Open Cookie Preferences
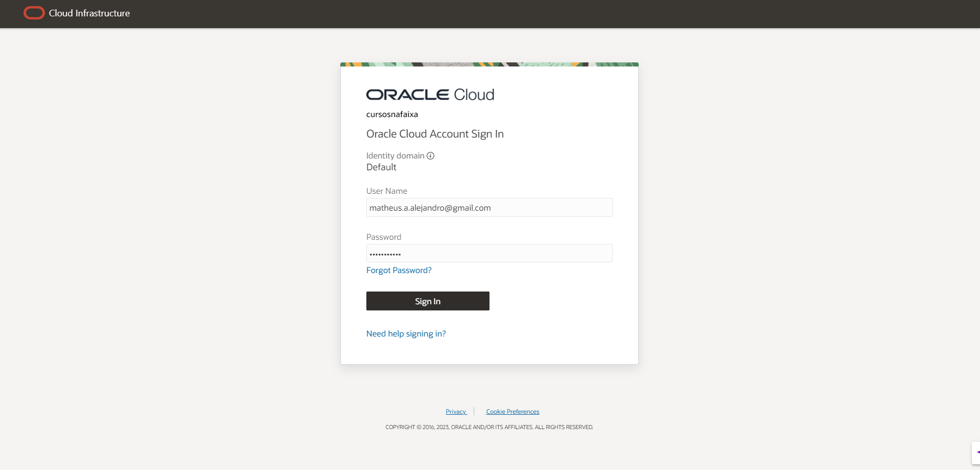The width and height of the screenshot is (980, 470). [512, 411]
